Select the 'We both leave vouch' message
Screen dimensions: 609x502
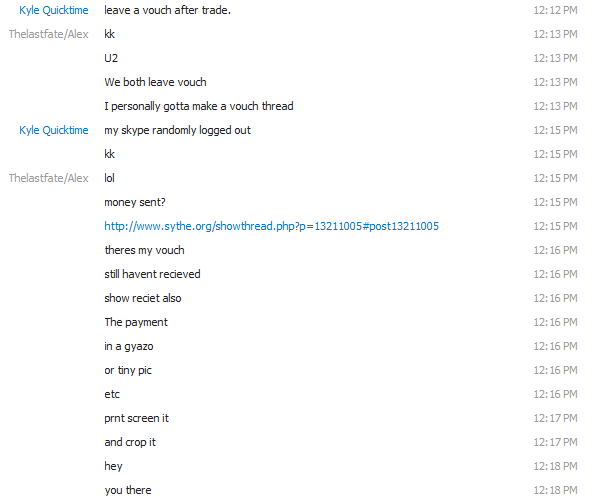[155, 82]
